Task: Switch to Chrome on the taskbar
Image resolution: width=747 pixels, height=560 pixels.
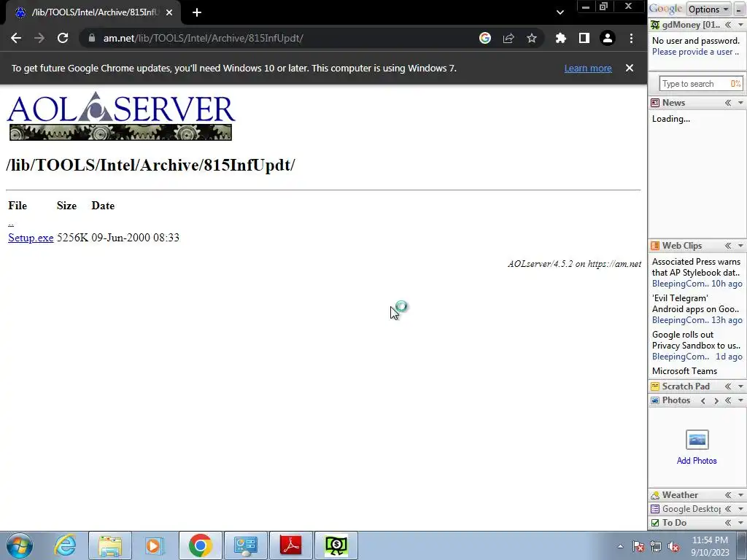Action: pos(200,545)
